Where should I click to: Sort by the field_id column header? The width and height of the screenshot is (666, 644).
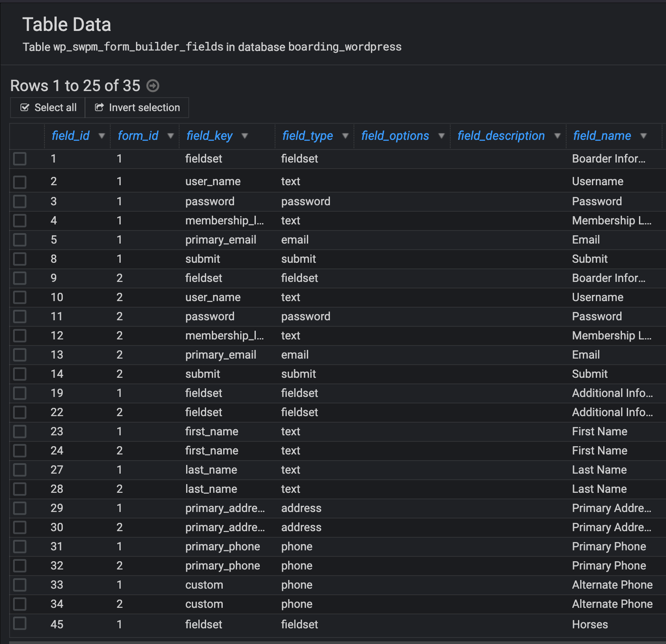tap(70, 136)
